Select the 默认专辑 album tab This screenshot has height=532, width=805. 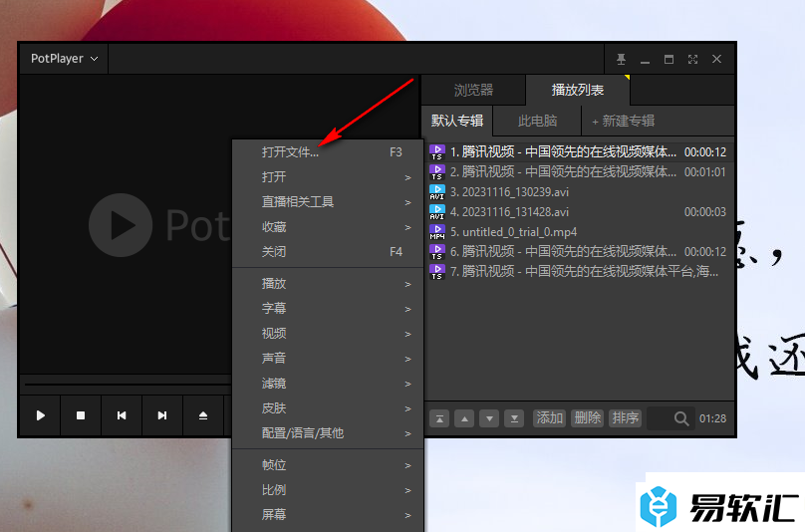coord(457,121)
